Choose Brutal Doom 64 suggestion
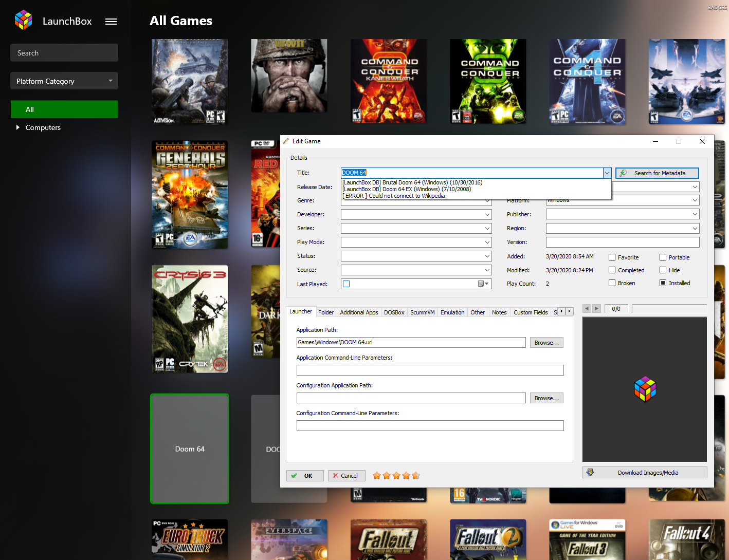Image resolution: width=729 pixels, height=560 pixels. tap(412, 182)
